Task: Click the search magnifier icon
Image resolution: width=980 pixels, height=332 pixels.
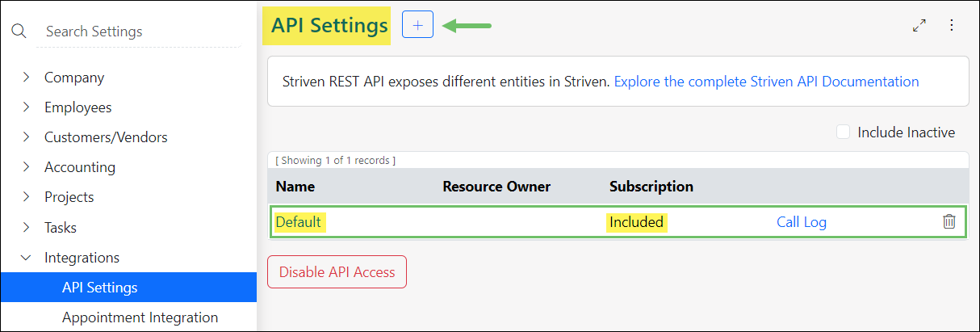Action: point(19,32)
